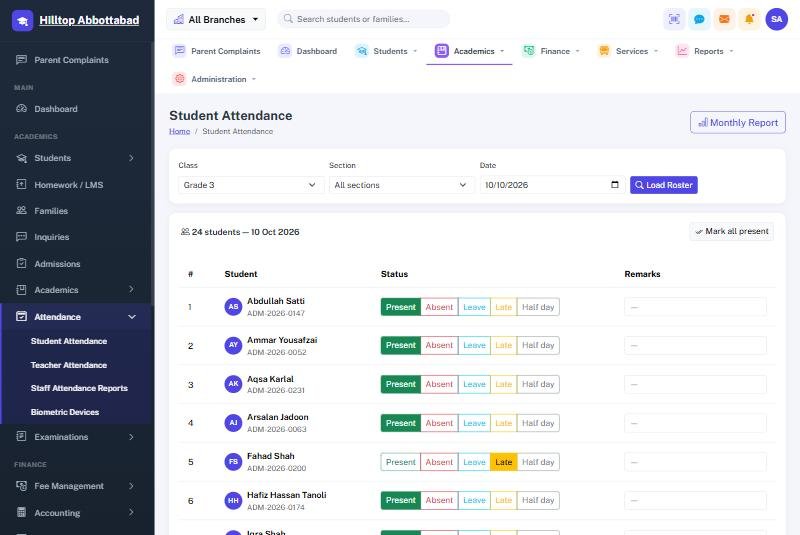Screen dimensions: 800x535
Task: Set Ammar Yousafzai status to Late
Action: [504, 345]
